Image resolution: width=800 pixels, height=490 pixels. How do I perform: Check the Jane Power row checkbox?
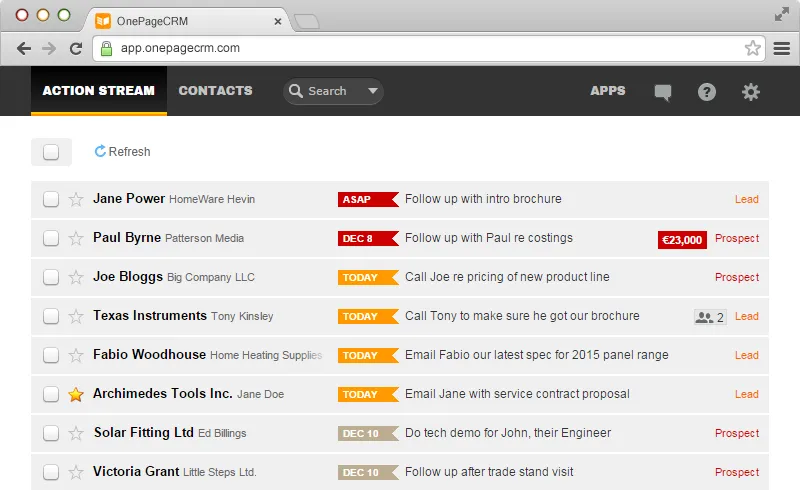51,199
